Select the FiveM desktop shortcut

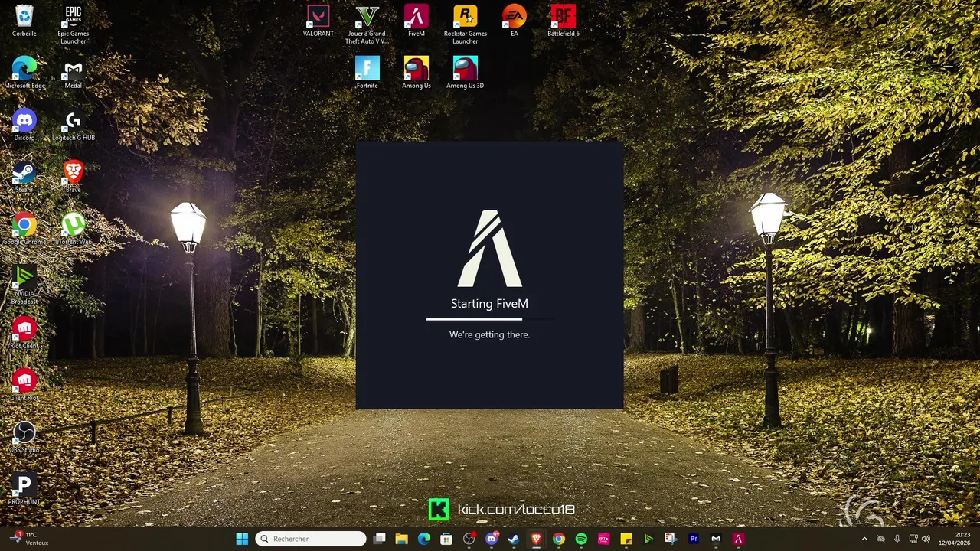416,21
